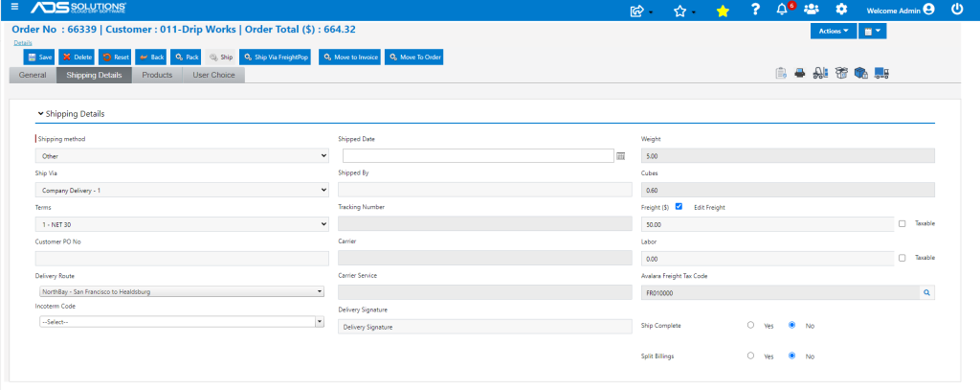The height and width of the screenshot is (390, 980).
Task: Open the Actions dropdown
Action: point(834,31)
